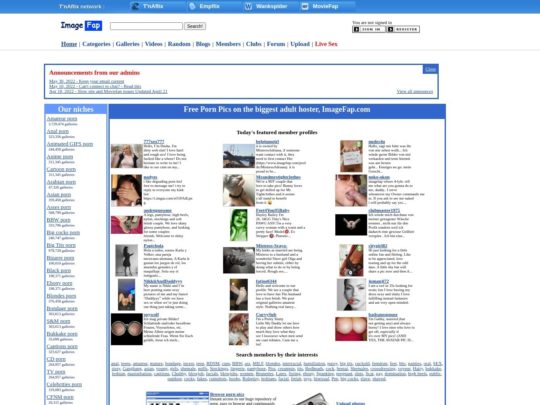The image size is (540, 405).
Task: Click the arrow icon on Register
Action: (x=391, y=29)
